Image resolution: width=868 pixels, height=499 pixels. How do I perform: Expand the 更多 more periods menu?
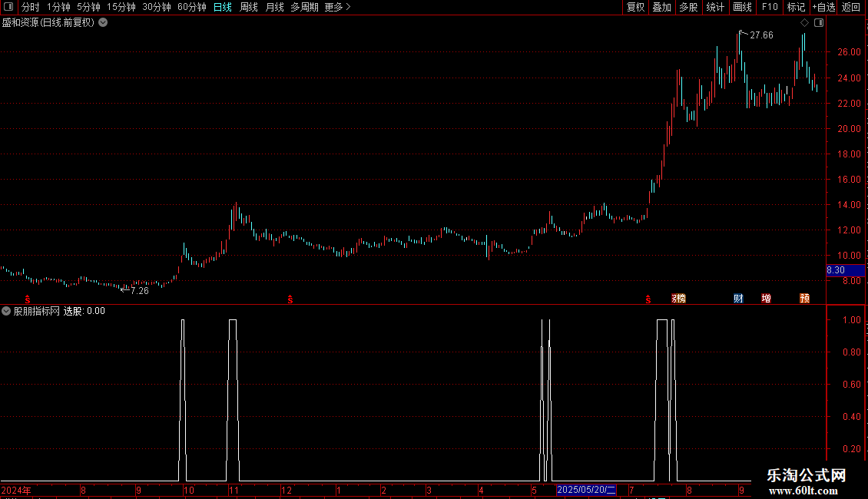[x=337, y=7]
